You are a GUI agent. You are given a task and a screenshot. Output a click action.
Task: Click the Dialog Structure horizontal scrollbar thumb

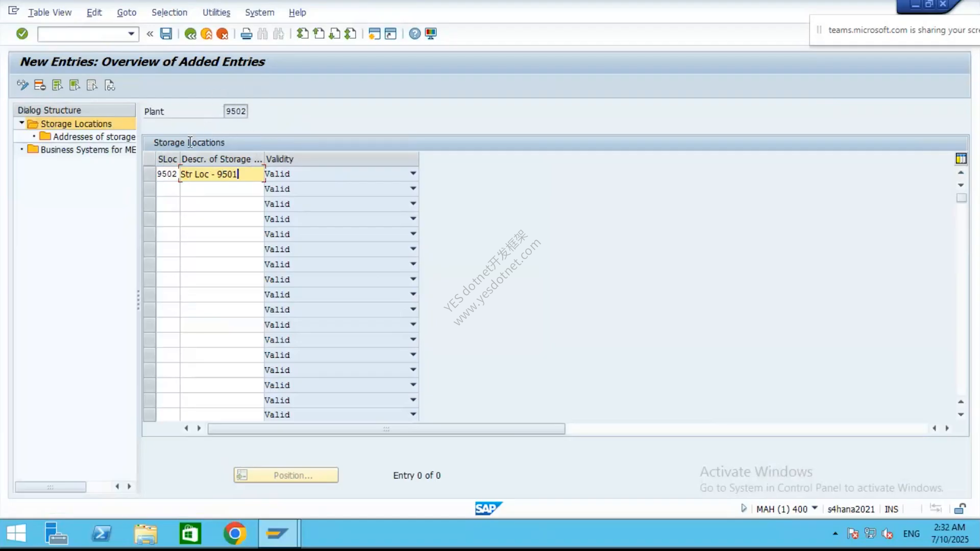tap(51, 487)
